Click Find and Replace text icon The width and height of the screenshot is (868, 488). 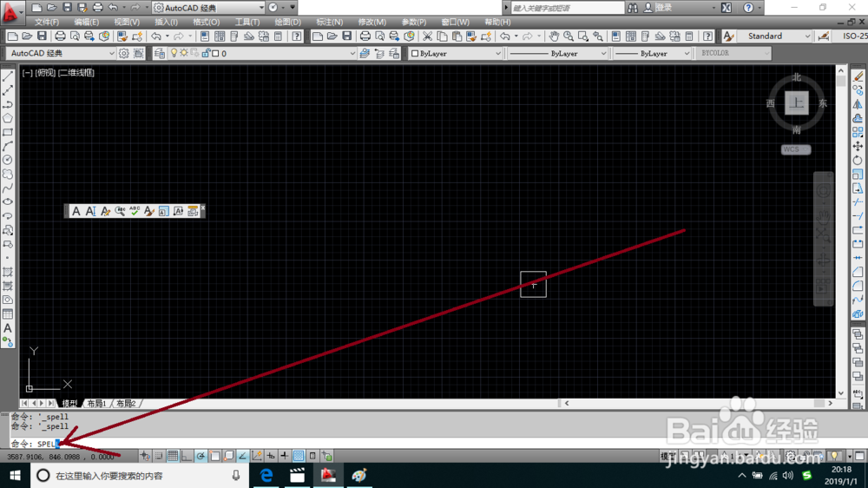pyautogui.click(x=120, y=211)
